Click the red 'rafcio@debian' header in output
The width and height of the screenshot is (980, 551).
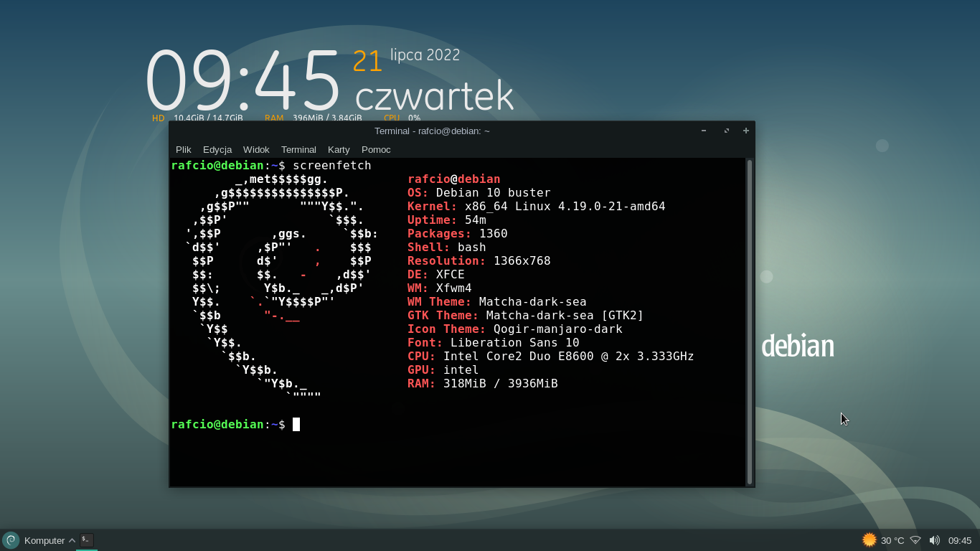[454, 179]
